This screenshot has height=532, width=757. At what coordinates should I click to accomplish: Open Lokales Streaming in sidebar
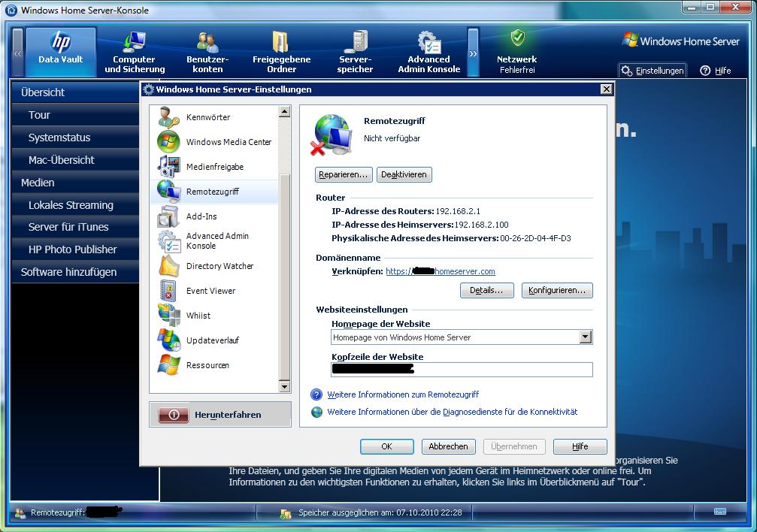75,205
